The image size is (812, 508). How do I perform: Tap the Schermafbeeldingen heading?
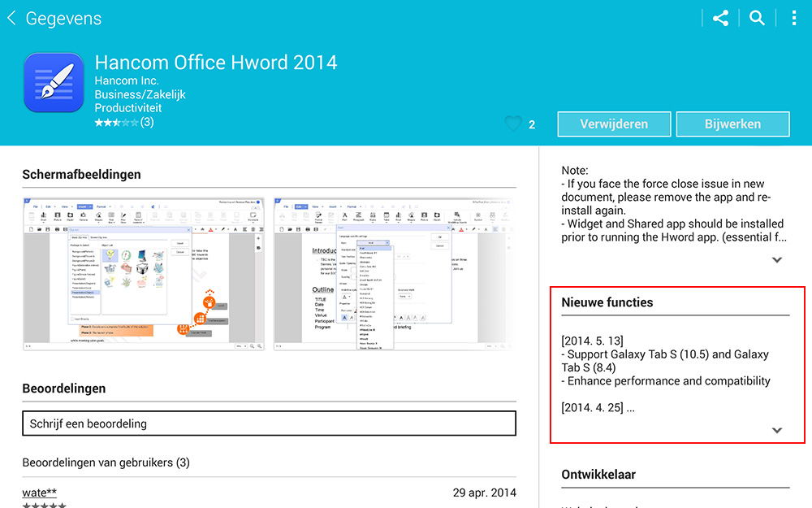coord(81,175)
